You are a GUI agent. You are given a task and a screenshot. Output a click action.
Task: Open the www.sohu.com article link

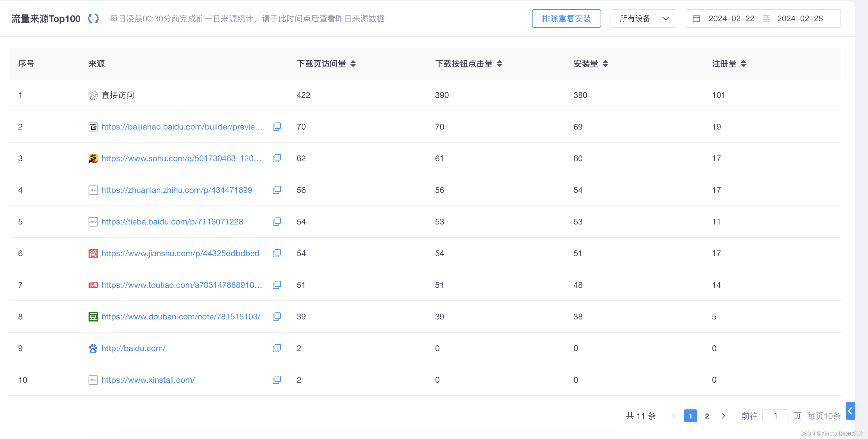[182, 158]
